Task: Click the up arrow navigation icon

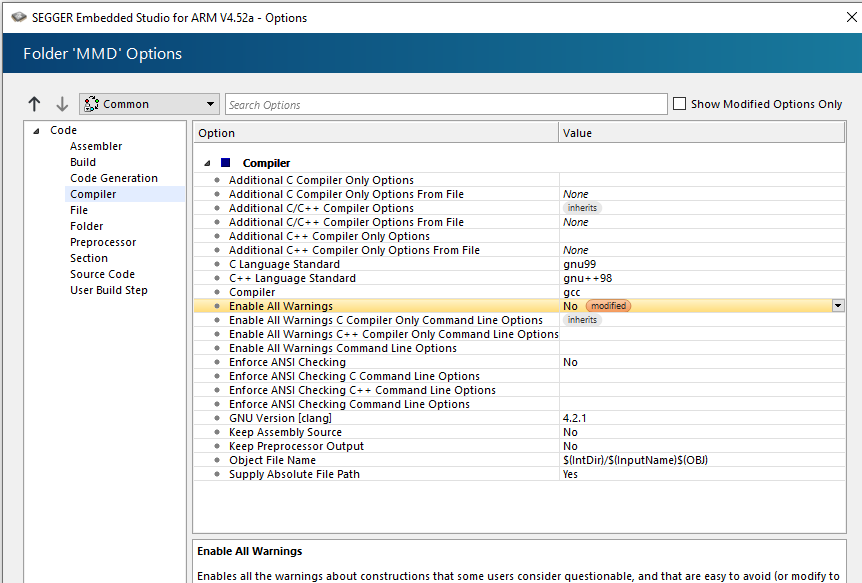Action: click(x=34, y=104)
